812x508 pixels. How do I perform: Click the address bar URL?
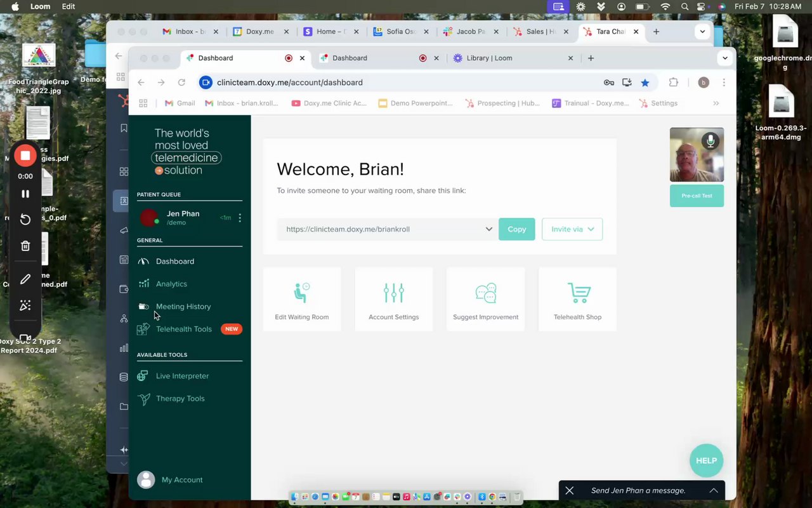290,83
